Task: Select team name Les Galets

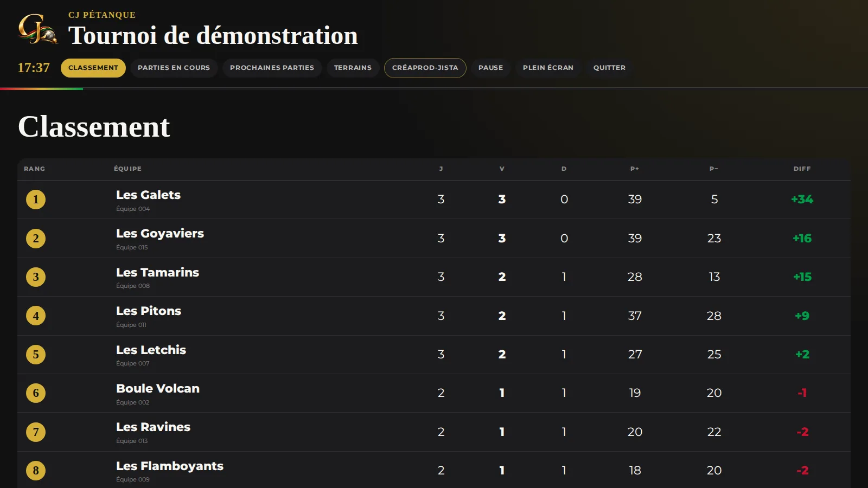Action: click(x=148, y=195)
